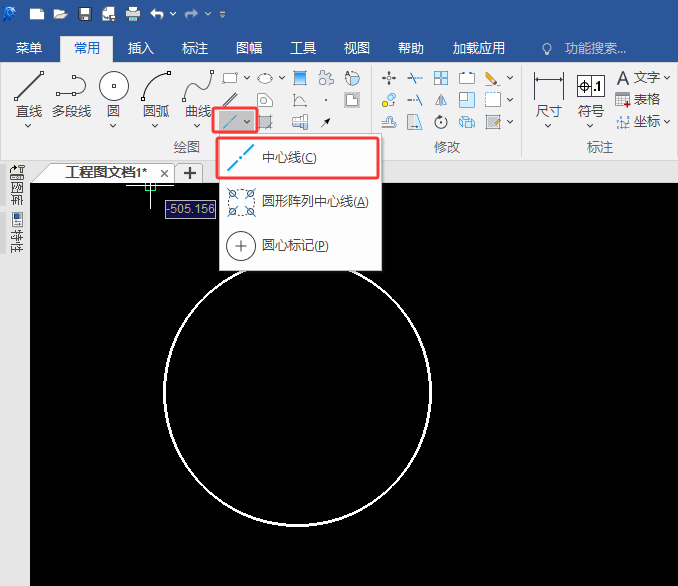Switch to the 标注 ribbon tab

coord(195,48)
